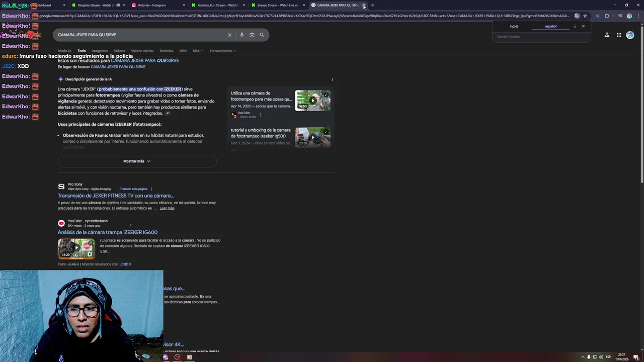Switch to Web search tab
This screenshot has height=362, width=644.
click(183, 51)
